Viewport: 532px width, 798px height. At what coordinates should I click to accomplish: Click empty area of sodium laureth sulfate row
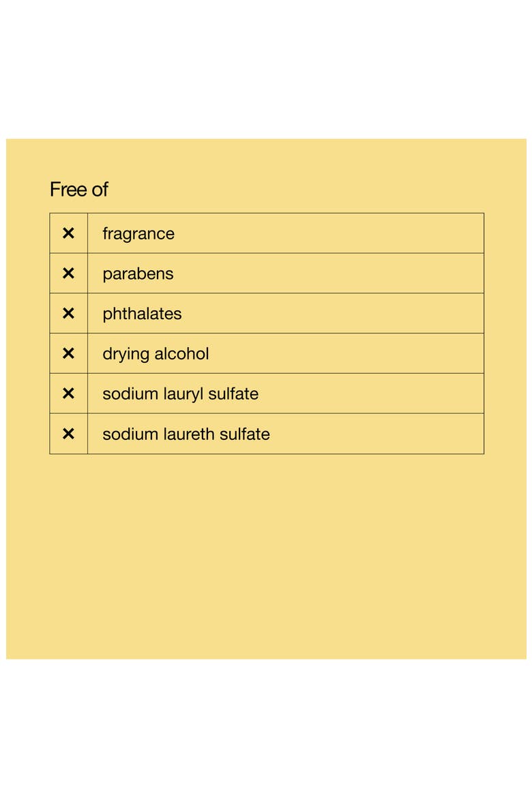378,434
